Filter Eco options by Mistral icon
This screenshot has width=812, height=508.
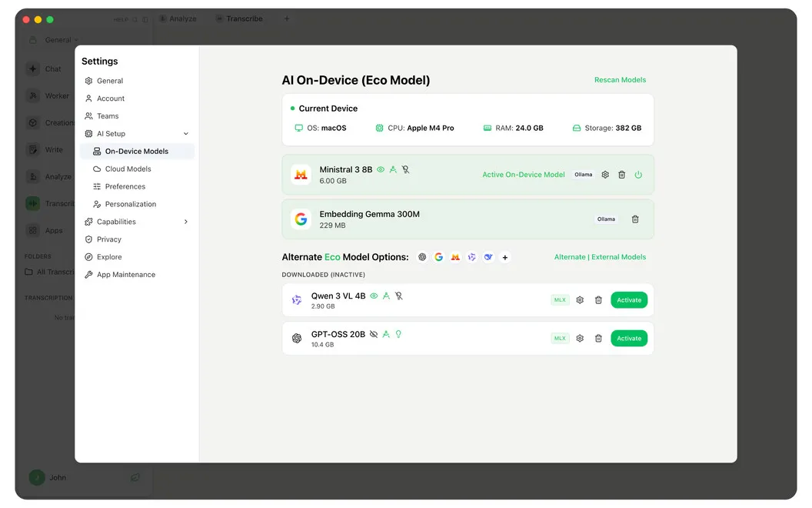(455, 257)
